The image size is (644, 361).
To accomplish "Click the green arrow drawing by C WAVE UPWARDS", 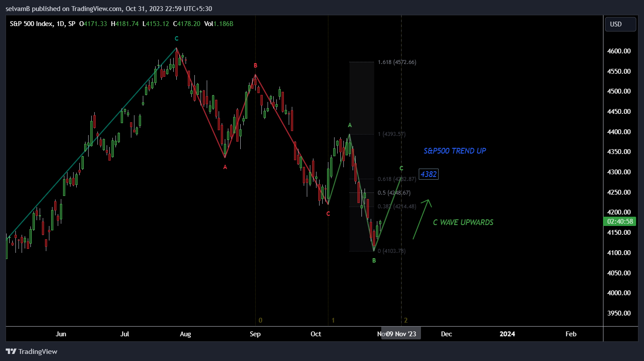I will coord(421,219).
